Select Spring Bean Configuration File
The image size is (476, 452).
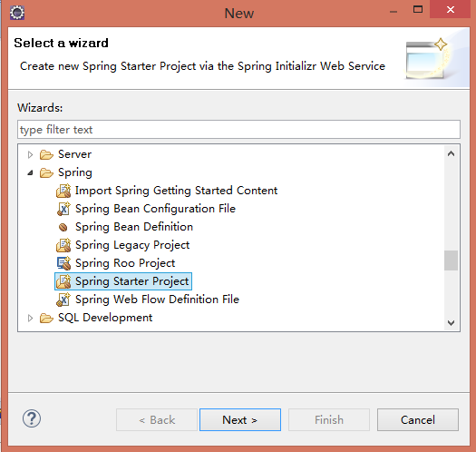point(155,209)
